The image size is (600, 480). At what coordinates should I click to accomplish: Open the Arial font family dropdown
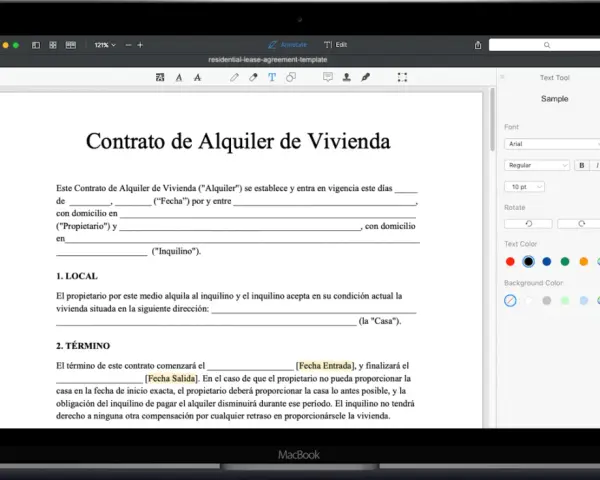point(552,144)
